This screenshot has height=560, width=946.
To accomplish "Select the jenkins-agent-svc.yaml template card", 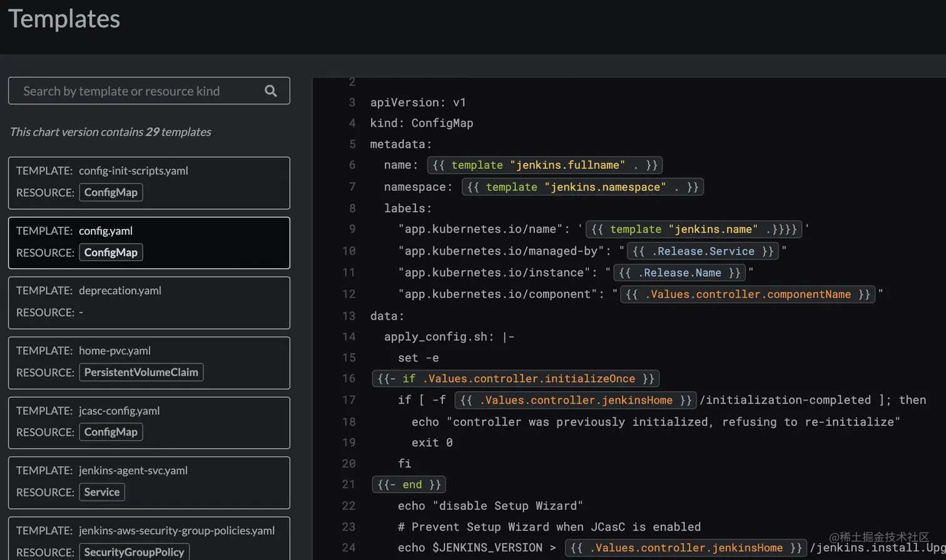I will [x=149, y=482].
